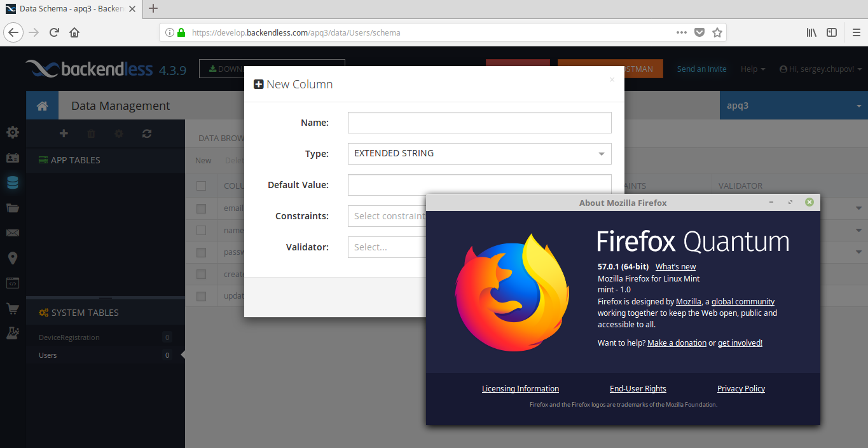Click the get involved! link
Viewport: 868px width, 448px height.
[x=740, y=343]
